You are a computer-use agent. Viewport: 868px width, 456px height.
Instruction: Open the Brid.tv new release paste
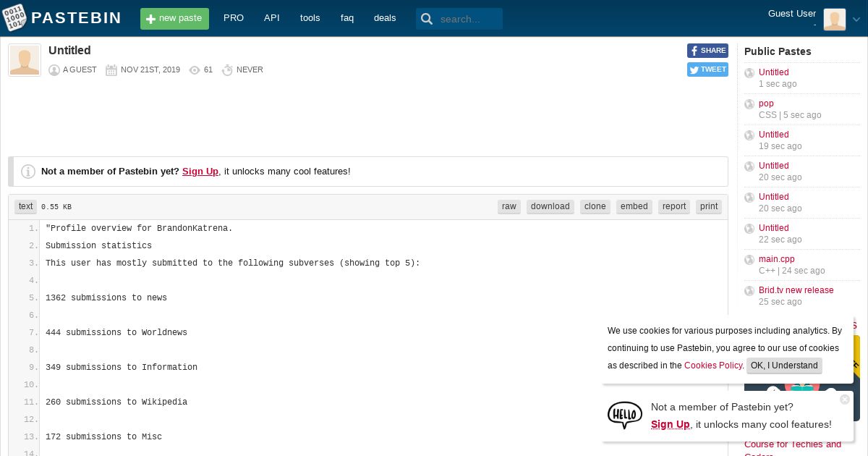(796, 290)
